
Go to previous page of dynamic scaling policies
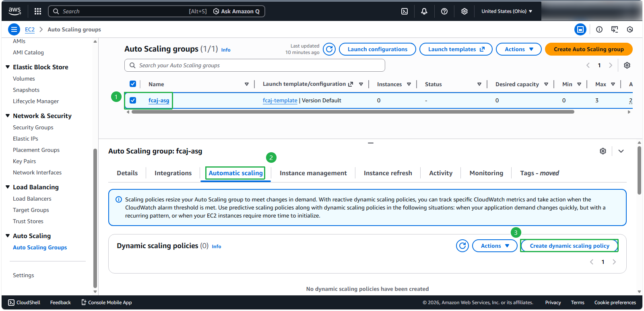592,262
